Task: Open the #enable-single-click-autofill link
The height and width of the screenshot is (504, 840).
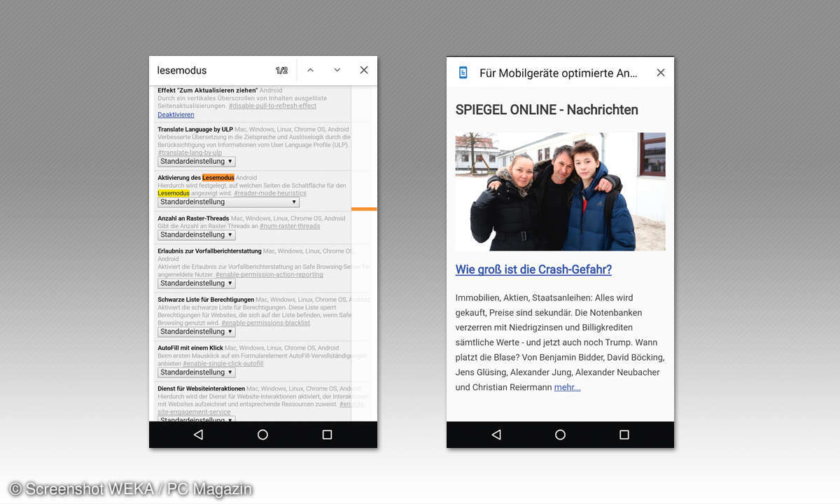Action: tap(223, 364)
